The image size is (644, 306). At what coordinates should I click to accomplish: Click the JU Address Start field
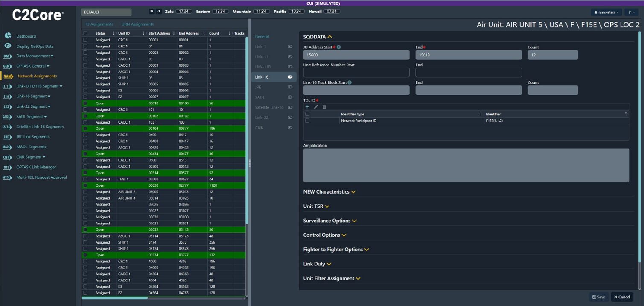coord(356,55)
